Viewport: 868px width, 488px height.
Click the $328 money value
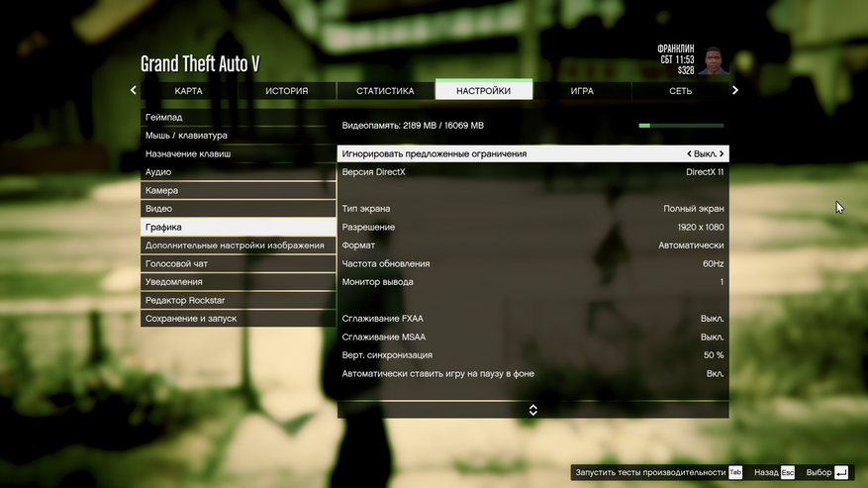686,70
